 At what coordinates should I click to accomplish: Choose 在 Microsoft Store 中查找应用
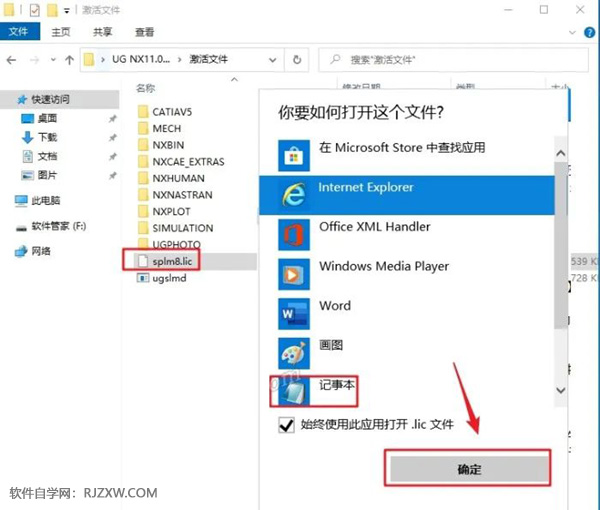pyautogui.click(x=402, y=148)
